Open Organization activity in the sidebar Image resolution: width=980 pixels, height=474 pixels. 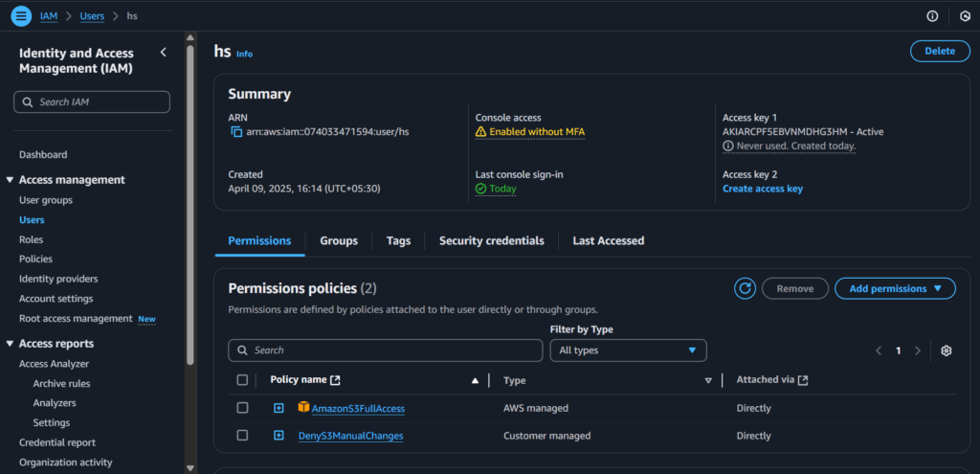[x=66, y=463]
